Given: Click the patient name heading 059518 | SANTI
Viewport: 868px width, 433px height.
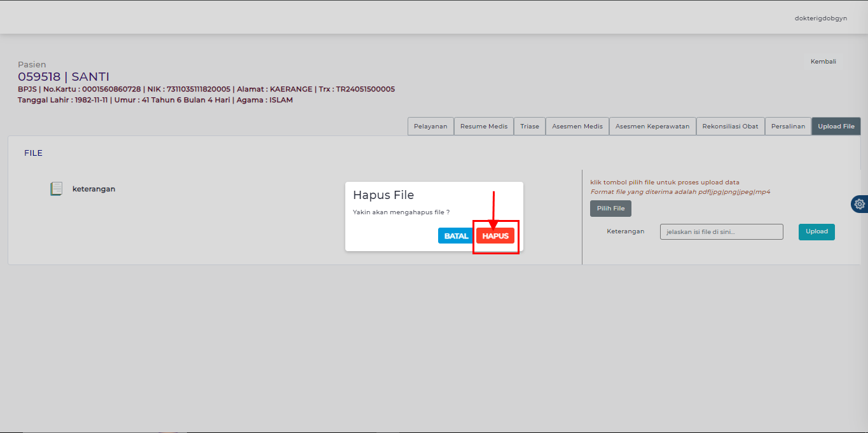Looking at the screenshot, I should tap(64, 77).
